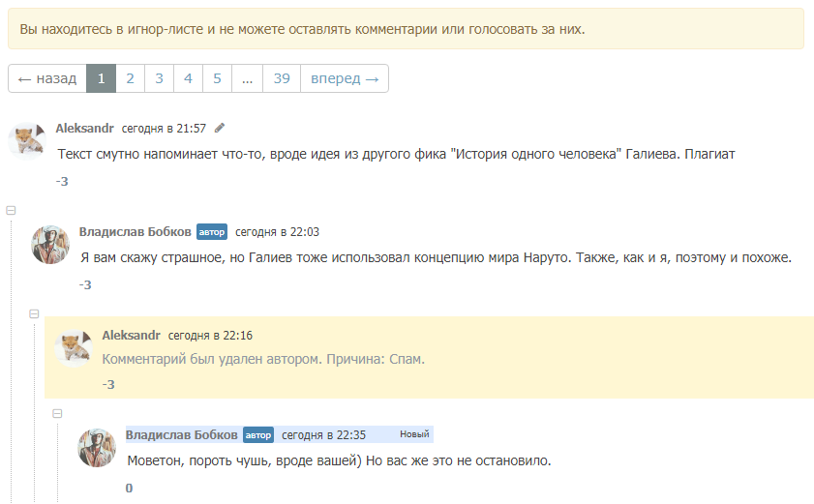Collapse the replies under the deleted comment

(57, 414)
